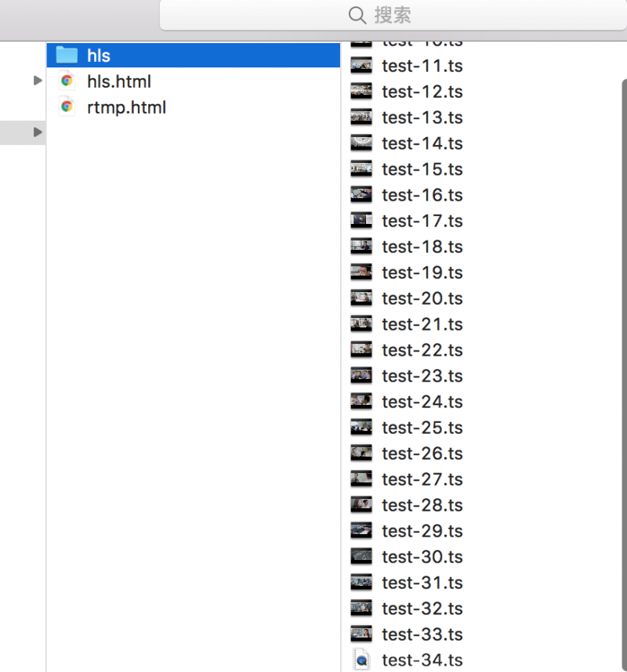
Task: Click Chrome icon beside hls.html
Action: point(67,81)
